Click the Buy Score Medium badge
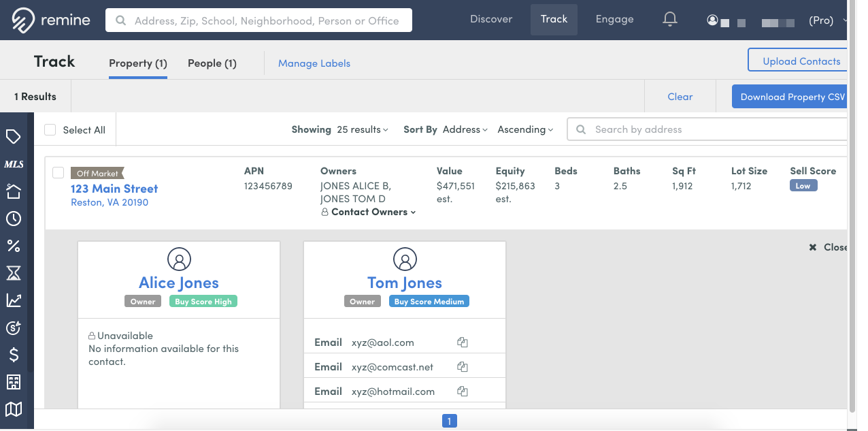 [429, 302]
